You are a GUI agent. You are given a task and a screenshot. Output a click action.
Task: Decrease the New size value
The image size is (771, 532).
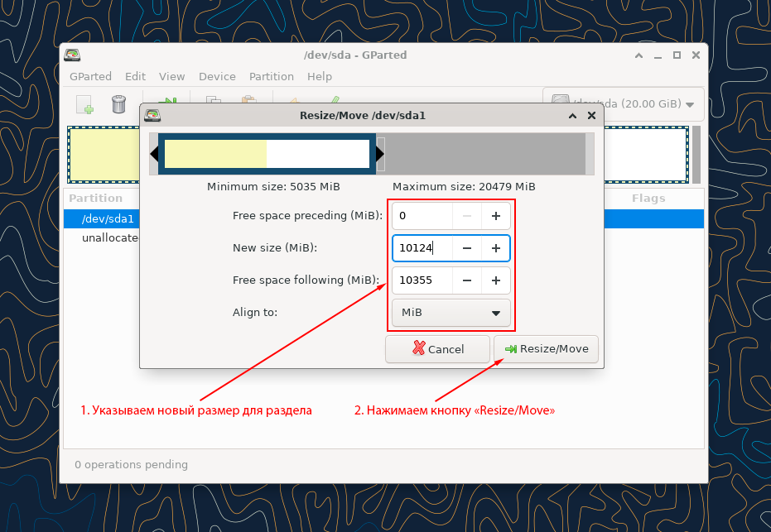click(x=466, y=248)
